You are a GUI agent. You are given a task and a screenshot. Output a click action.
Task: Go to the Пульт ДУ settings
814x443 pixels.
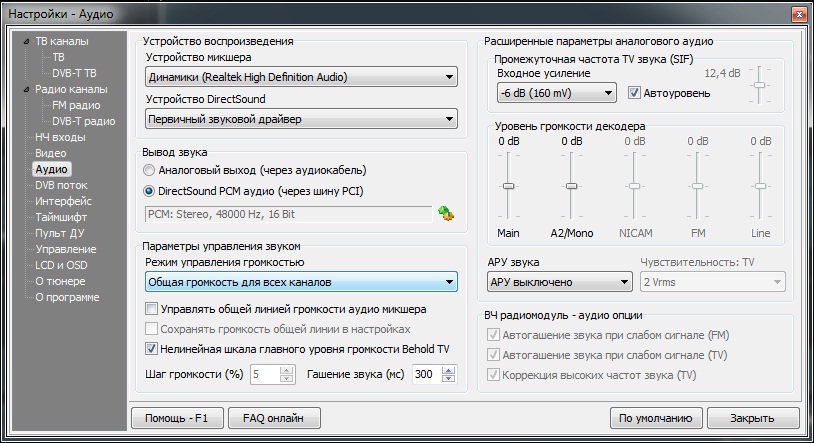pos(60,233)
